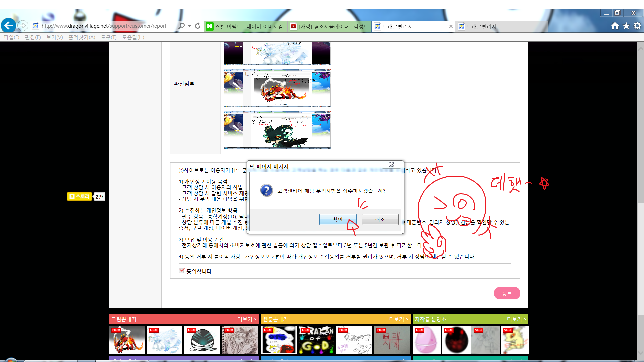644x362 pixels.
Task: Cancel the dialog with 취소
Action: (380, 219)
